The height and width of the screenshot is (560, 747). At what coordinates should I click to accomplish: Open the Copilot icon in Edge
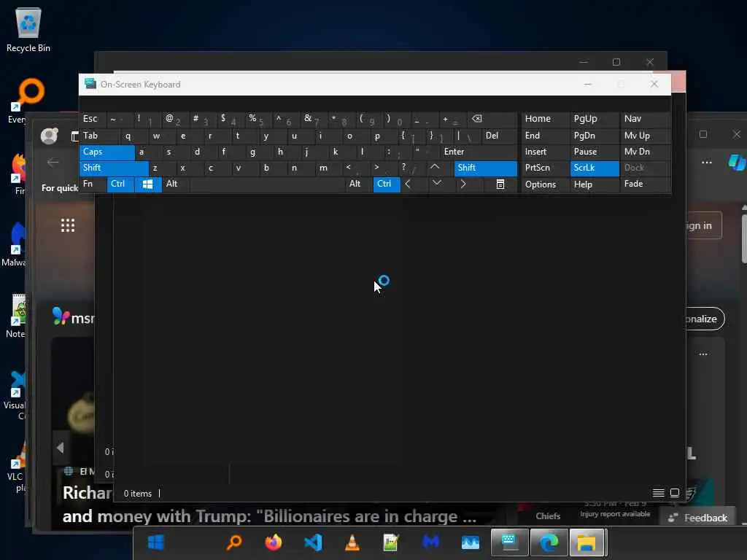click(736, 163)
